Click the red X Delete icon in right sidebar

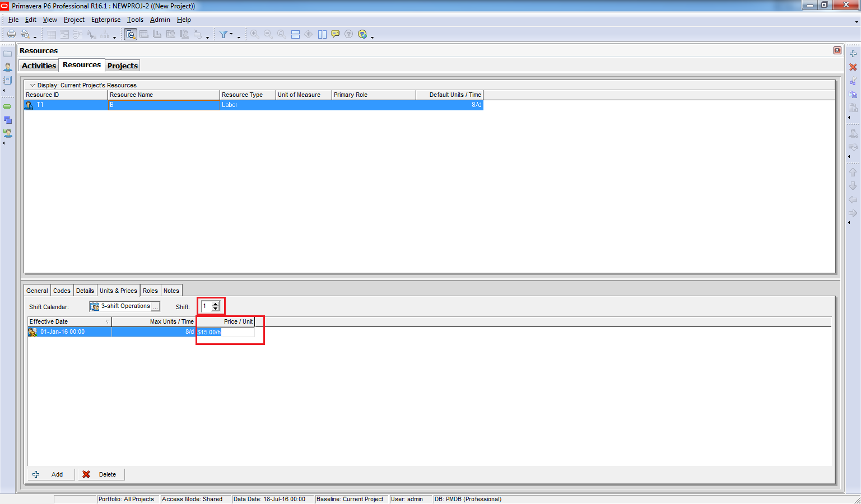coord(853,67)
